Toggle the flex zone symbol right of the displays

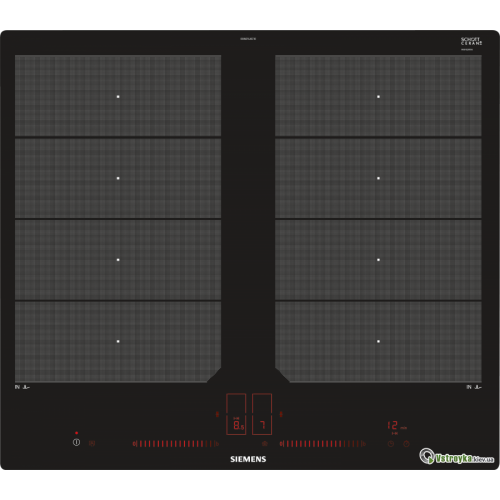click(281, 414)
